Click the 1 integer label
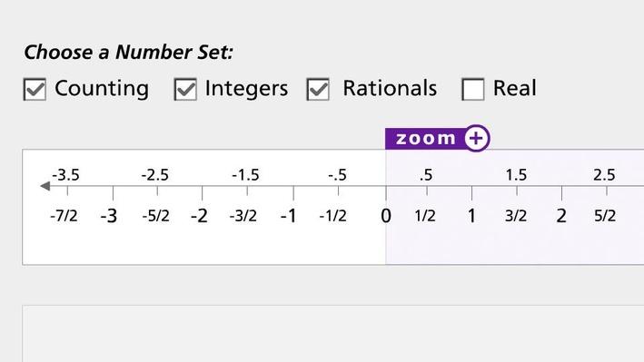 (x=471, y=216)
